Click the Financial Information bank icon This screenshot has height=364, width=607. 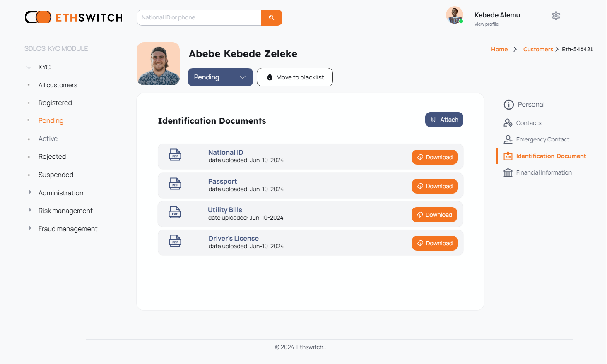coord(508,172)
